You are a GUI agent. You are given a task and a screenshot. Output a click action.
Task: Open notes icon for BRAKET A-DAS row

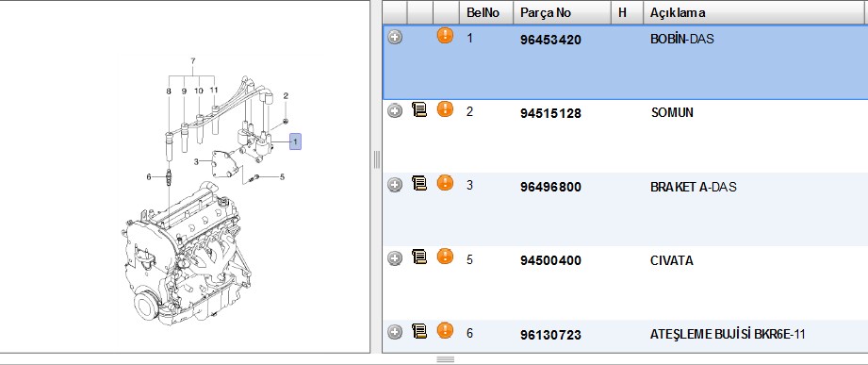coord(419,183)
